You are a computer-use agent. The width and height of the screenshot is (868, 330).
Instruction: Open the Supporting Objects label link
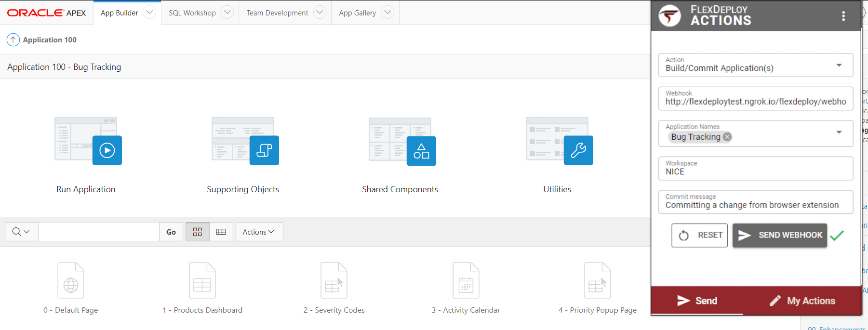pos(243,189)
